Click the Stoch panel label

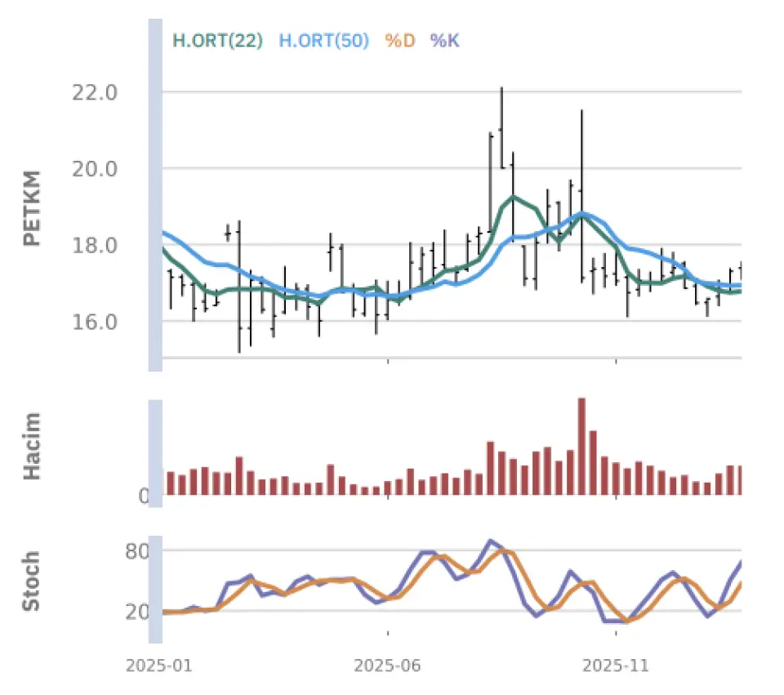pos(32,581)
